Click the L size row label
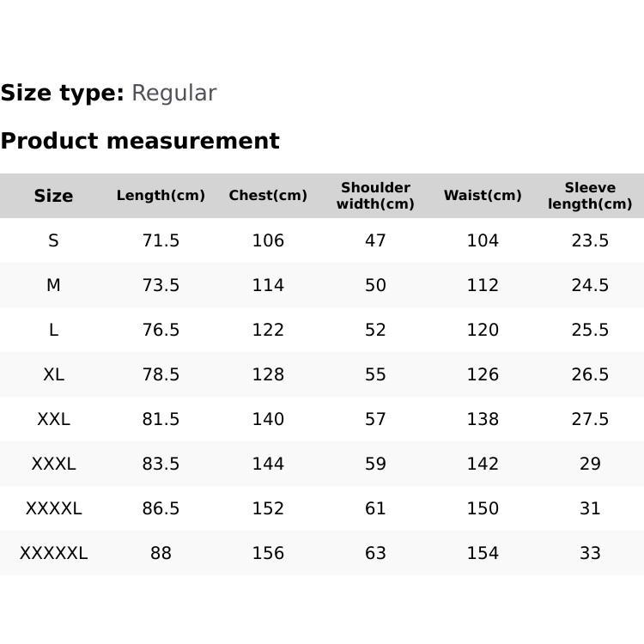The image size is (644, 644). point(53,330)
